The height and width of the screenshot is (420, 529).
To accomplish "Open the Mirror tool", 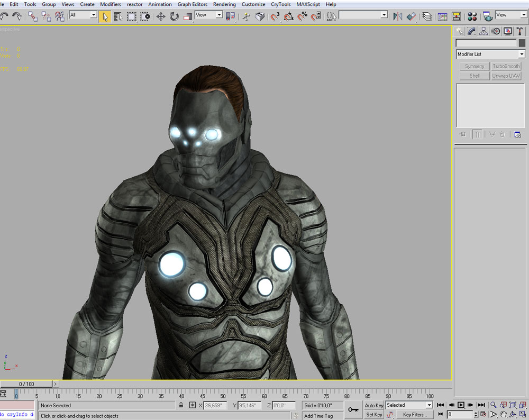I will [x=397, y=16].
